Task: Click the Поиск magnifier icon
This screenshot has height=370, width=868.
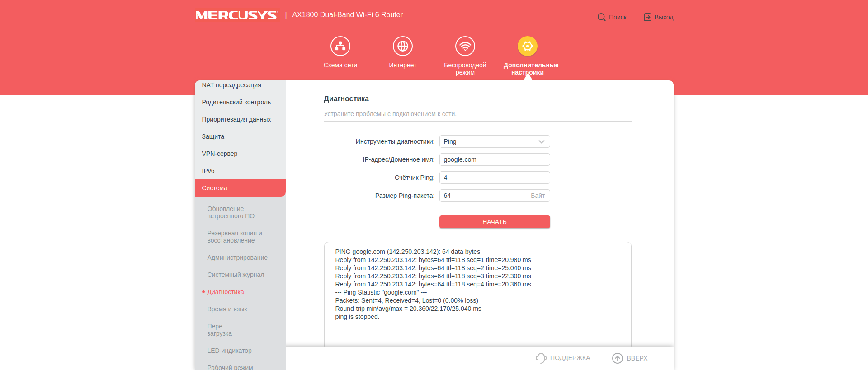Action: click(601, 17)
